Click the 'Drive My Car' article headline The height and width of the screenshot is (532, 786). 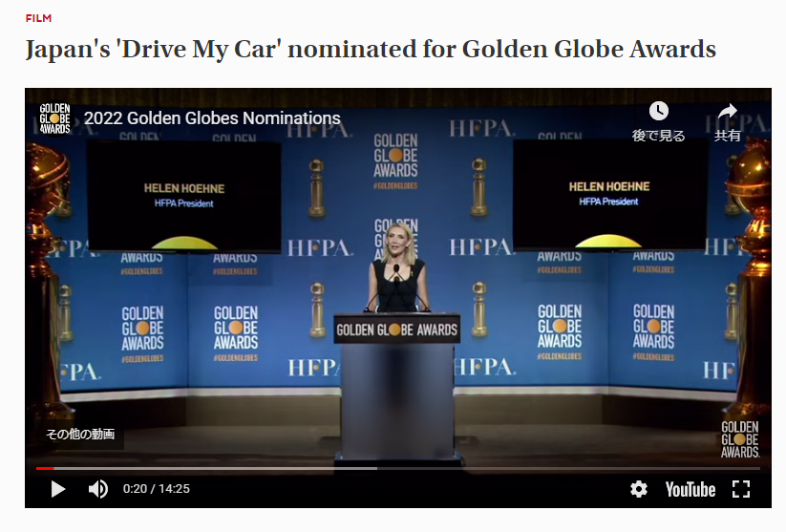pos(371,50)
